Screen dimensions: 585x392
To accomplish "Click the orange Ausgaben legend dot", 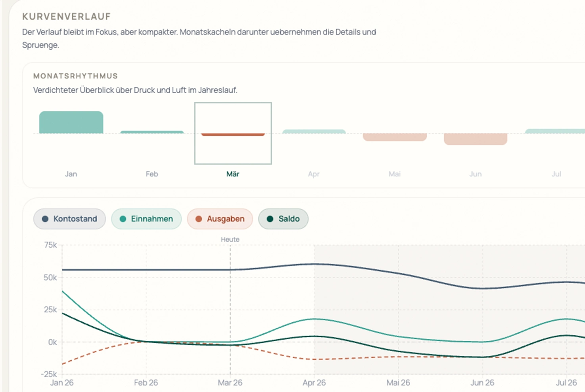I will coord(199,219).
